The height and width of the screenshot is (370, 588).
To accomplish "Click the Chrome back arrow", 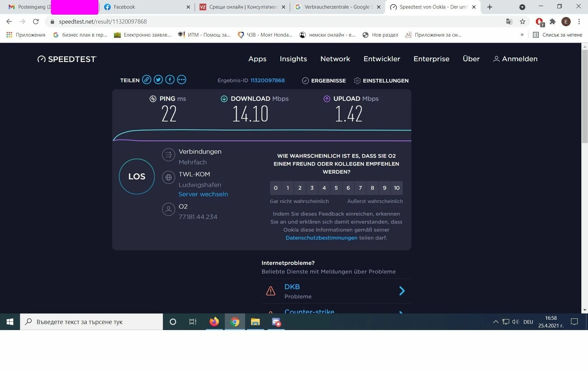I will tap(9, 22).
